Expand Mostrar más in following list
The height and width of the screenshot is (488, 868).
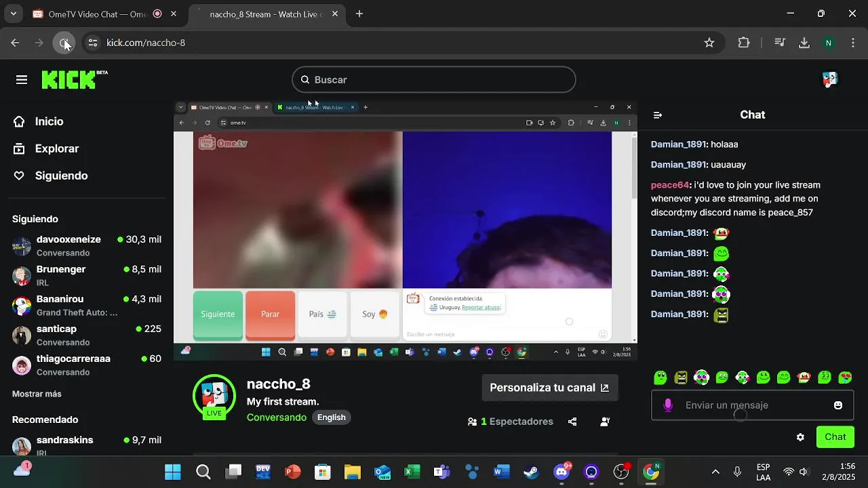[37, 394]
